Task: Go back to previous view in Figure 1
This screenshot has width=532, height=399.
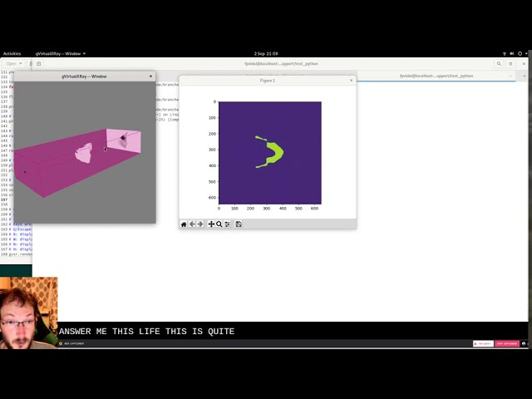Action: click(192, 224)
